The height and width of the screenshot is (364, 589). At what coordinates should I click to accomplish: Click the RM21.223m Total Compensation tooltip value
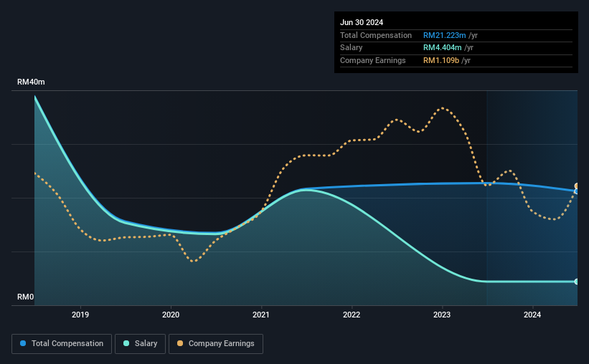pos(444,35)
